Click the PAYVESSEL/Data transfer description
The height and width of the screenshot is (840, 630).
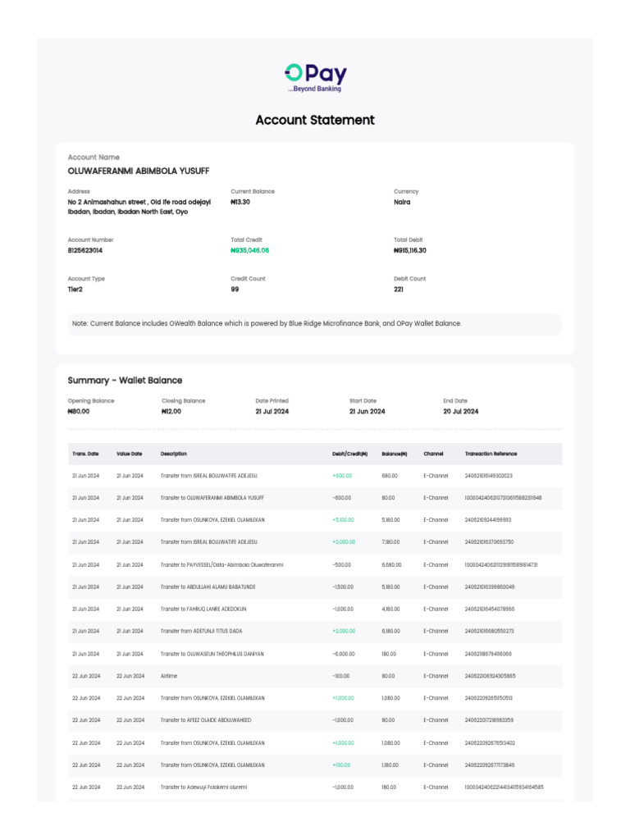(221, 565)
